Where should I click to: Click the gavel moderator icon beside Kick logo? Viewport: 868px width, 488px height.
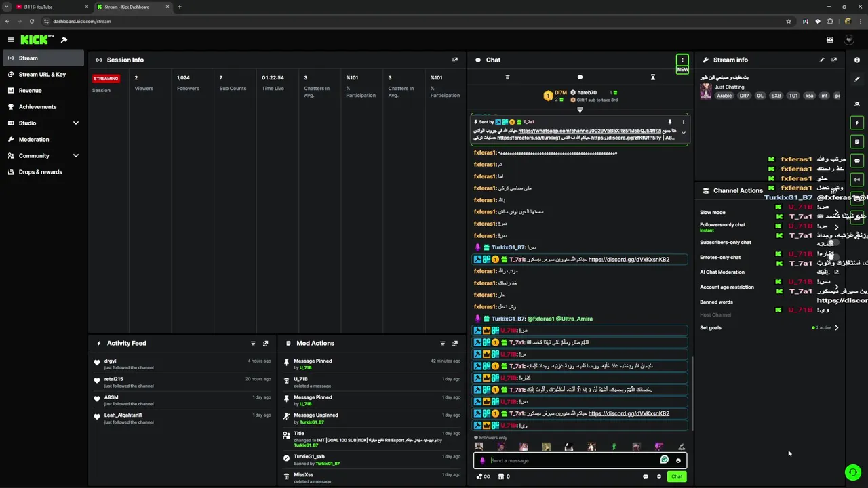point(64,40)
